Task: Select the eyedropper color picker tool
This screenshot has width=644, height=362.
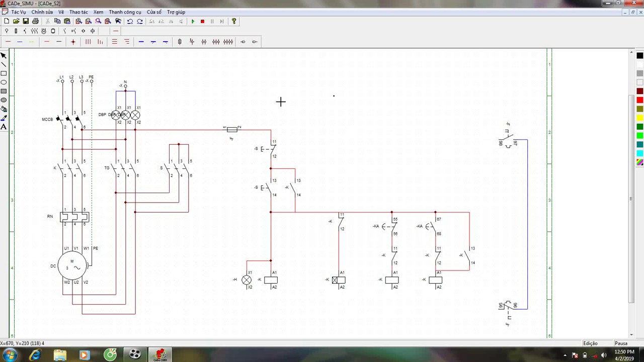Action: [x=4, y=118]
